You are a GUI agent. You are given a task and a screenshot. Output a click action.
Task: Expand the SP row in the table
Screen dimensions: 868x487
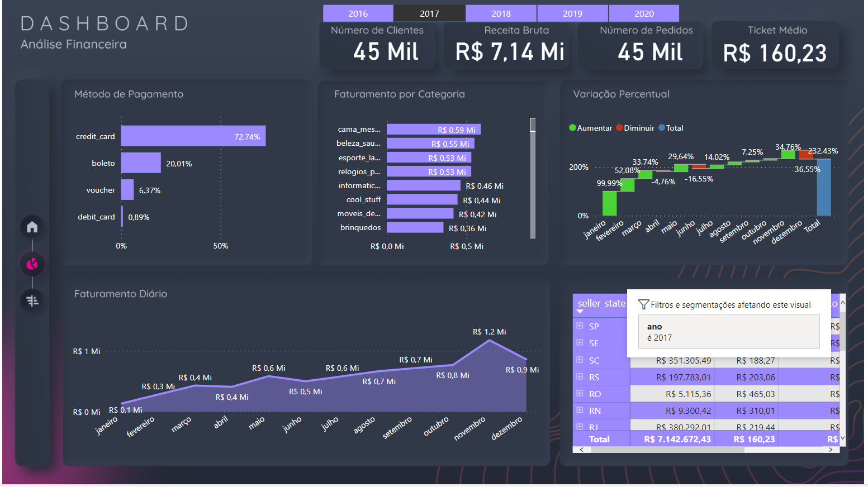(x=580, y=326)
